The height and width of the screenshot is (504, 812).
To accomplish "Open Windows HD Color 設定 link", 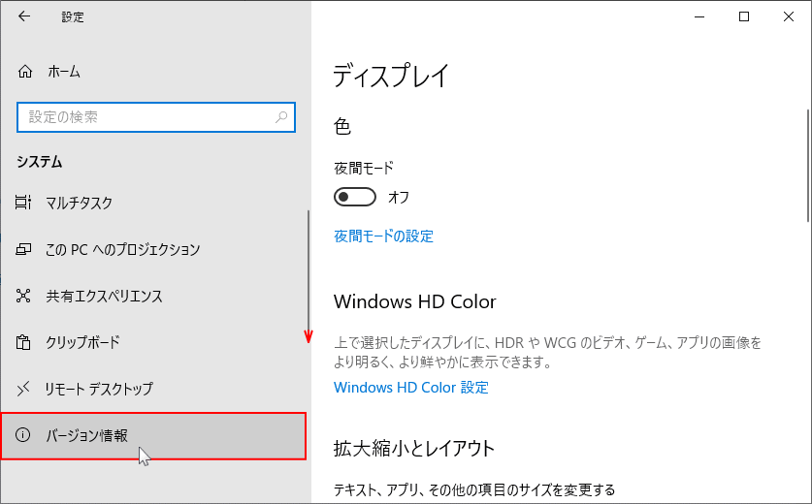I will (411, 388).
